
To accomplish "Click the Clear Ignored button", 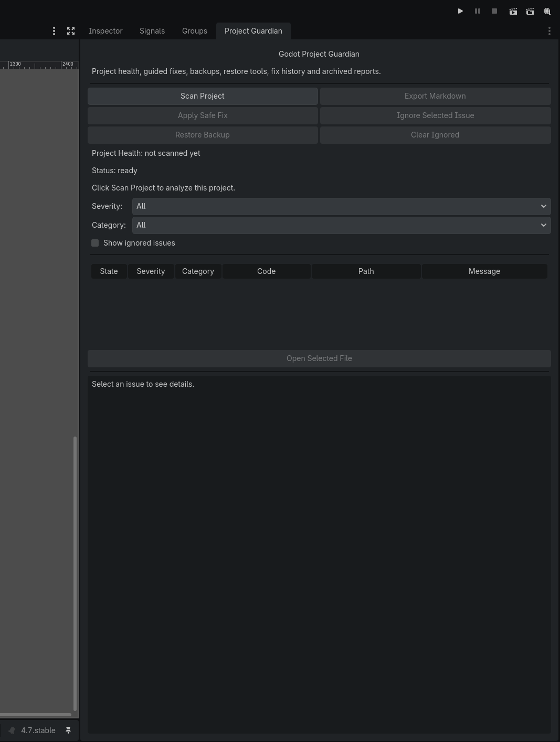I will point(435,135).
